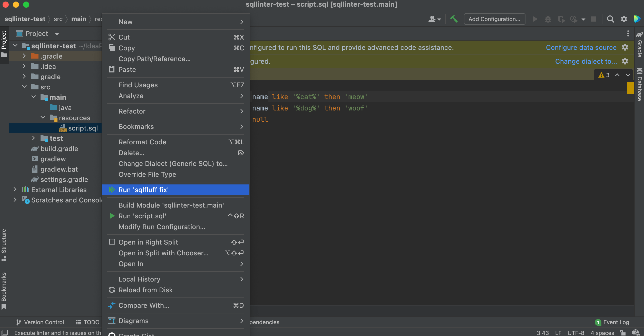Click Add Configuration... button
The height and width of the screenshot is (336, 644).
click(494, 19)
